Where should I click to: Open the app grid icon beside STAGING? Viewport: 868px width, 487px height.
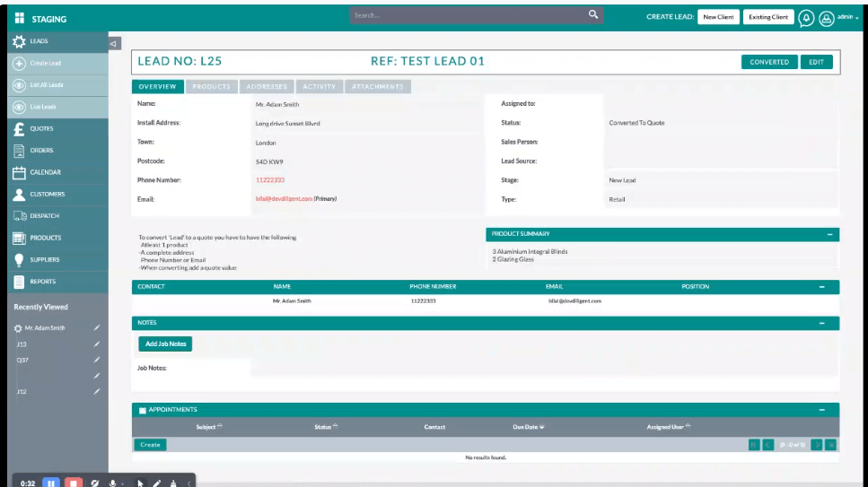click(x=20, y=18)
